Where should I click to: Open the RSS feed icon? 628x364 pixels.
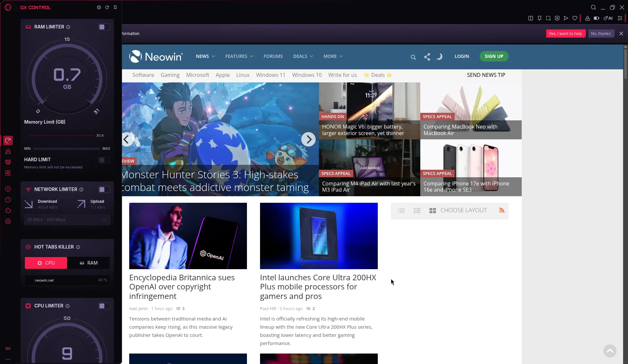click(502, 210)
